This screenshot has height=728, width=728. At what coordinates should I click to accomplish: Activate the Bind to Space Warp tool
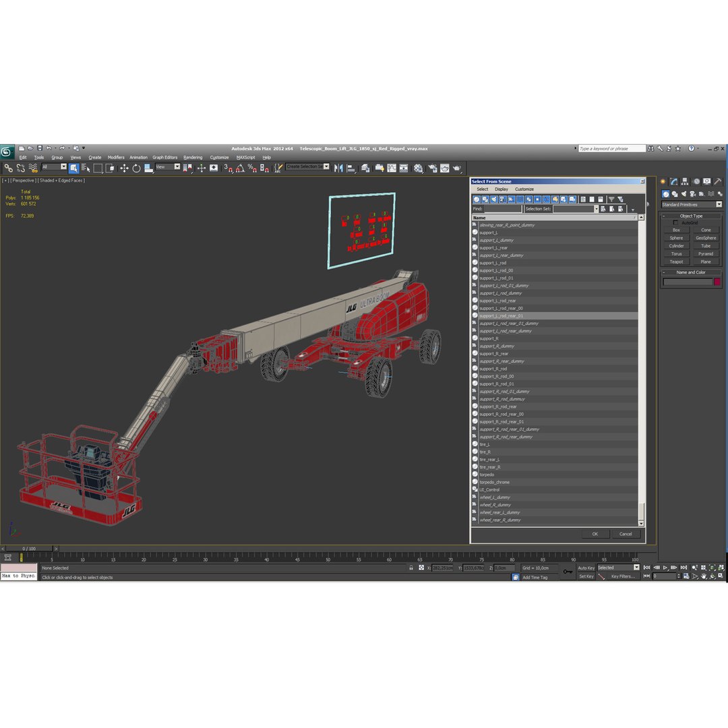point(32,168)
